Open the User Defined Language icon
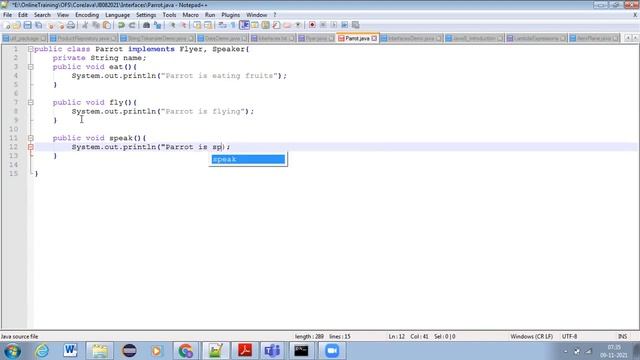The width and height of the screenshot is (640, 360). (x=255, y=25)
